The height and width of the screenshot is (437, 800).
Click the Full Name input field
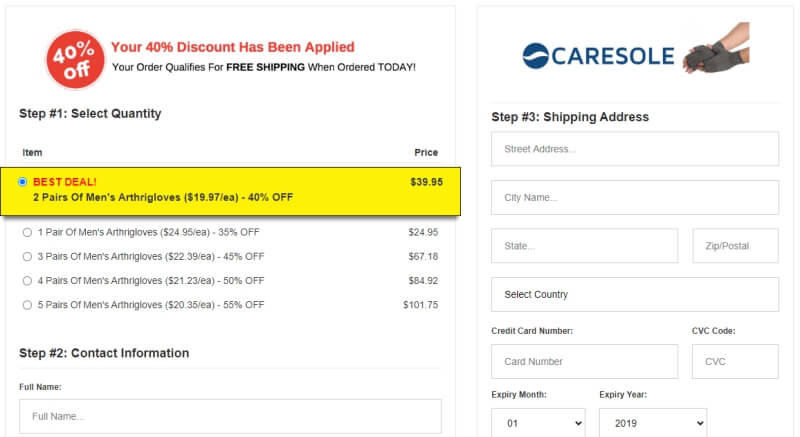point(230,416)
